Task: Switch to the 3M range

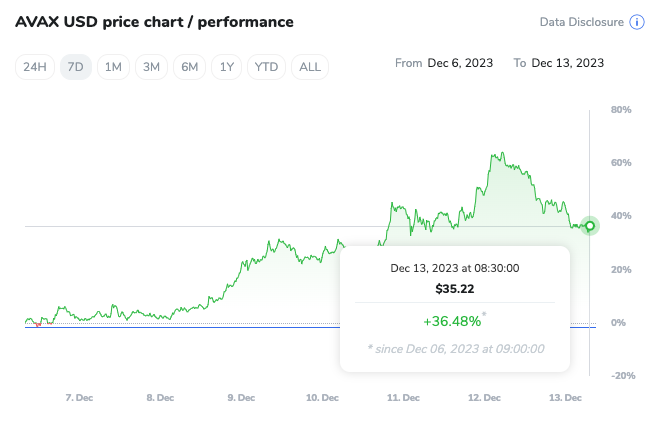Action: tap(151, 67)
